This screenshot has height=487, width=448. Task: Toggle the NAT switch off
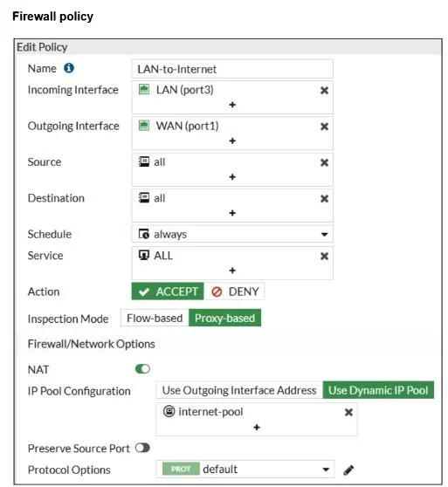click(142, 369)
